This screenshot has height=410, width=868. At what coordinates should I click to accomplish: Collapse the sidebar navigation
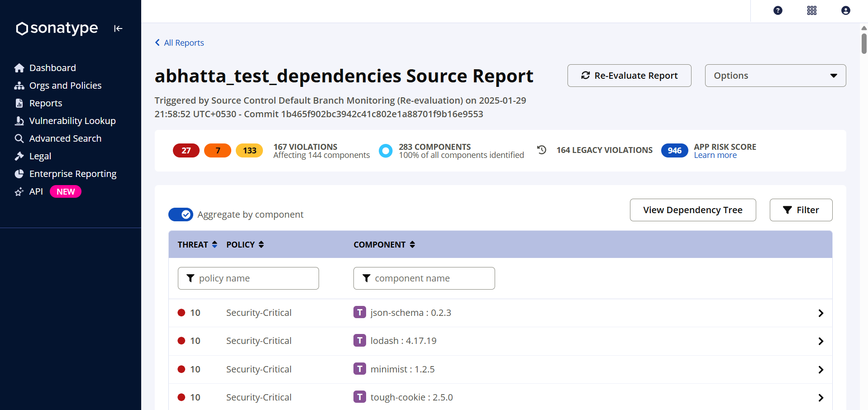pos(118,29)
